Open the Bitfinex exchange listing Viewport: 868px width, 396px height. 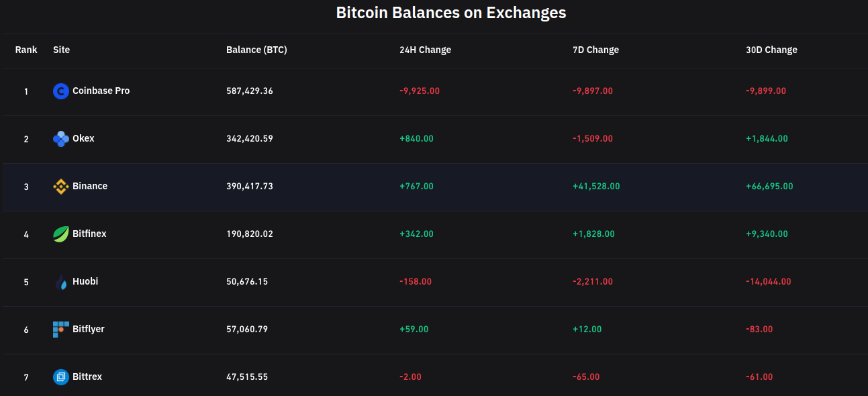coord(89,234)
